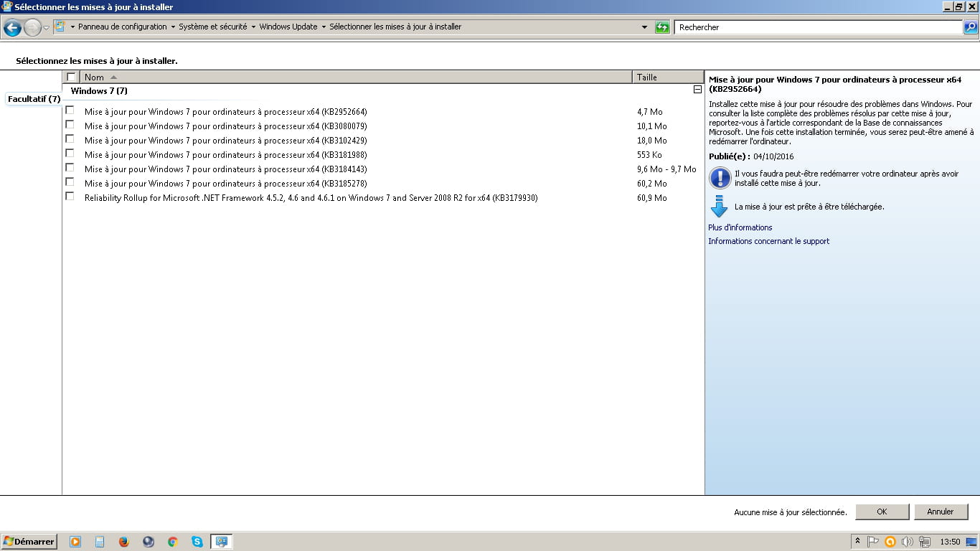The width and height of the screenshot is (980, 551).
Task: Click the greyed forward navigation arrow
Action: point(32,28)
